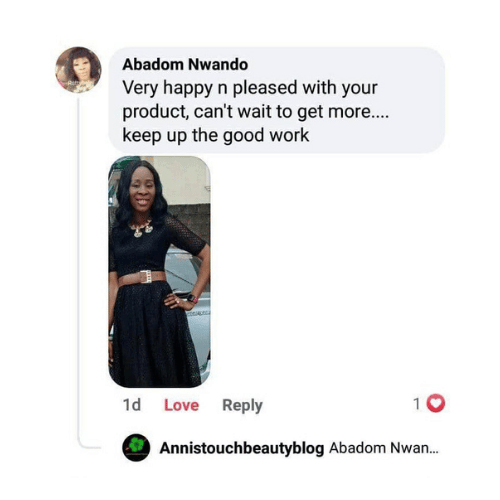Screen dimensions: 500x500
Task: Click the curved reply connector near Annistouchbeautyblog
Action: click(x=88, y=443)
